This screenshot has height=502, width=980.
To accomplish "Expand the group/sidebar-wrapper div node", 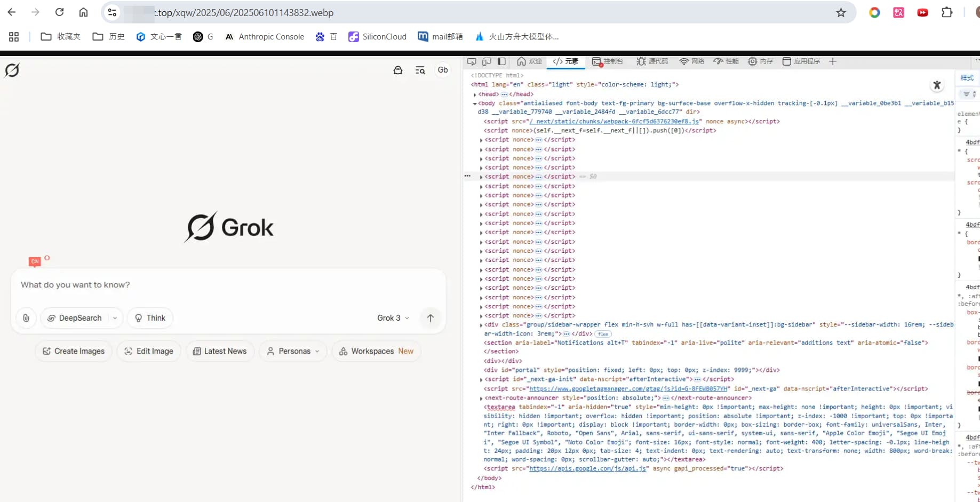I will click(481, 325).
